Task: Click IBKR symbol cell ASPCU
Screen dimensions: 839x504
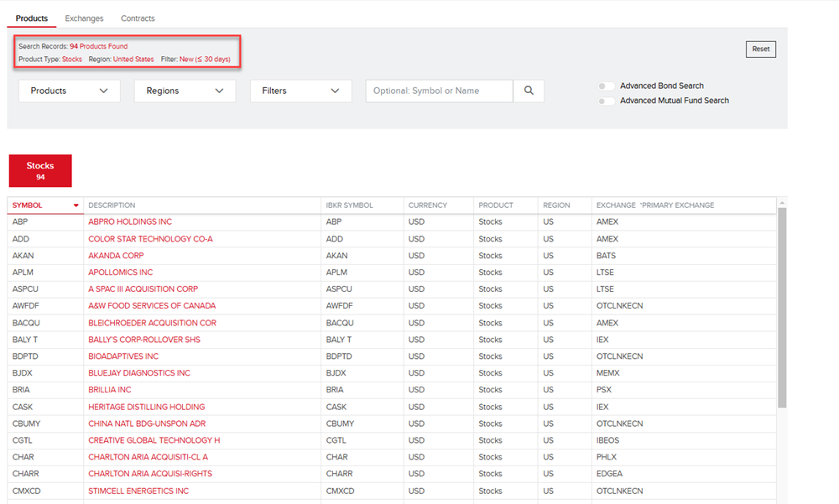Action: click(x=339, y=289)
